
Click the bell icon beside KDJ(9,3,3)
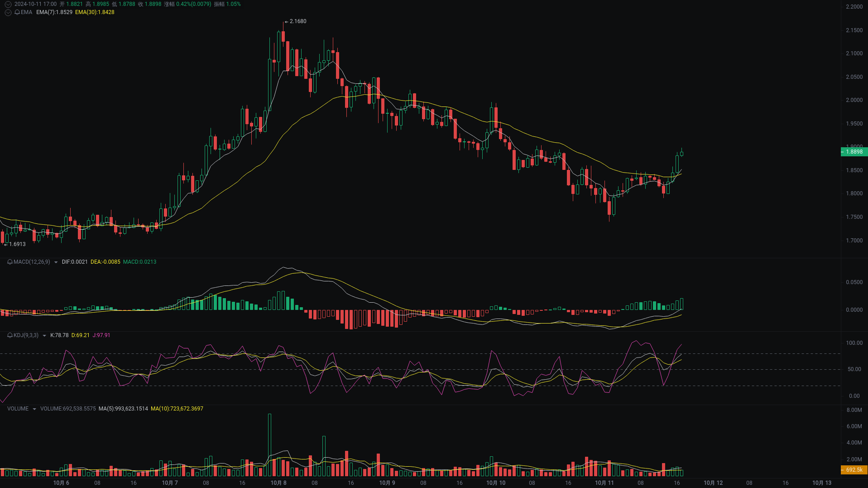[x=10, y=335]
